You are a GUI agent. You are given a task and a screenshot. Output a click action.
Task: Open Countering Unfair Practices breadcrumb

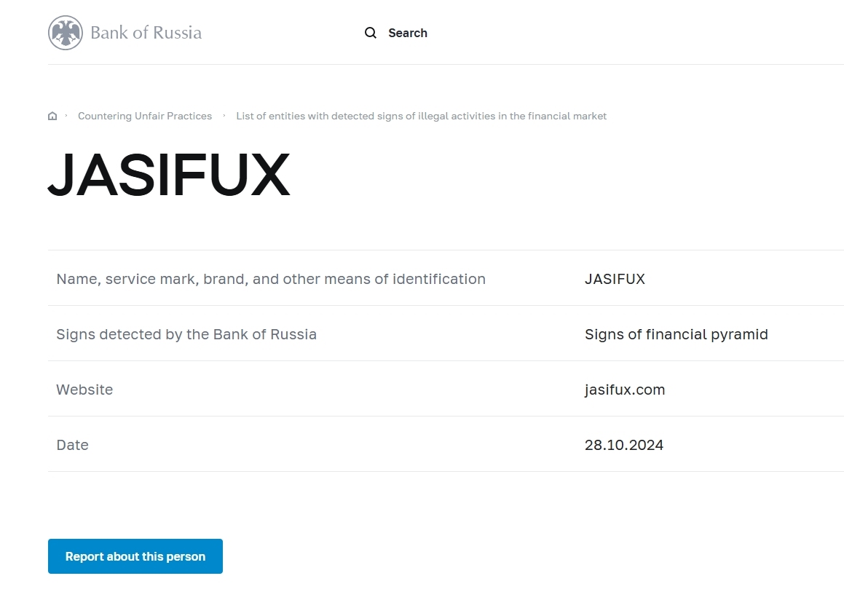(145, 117)
